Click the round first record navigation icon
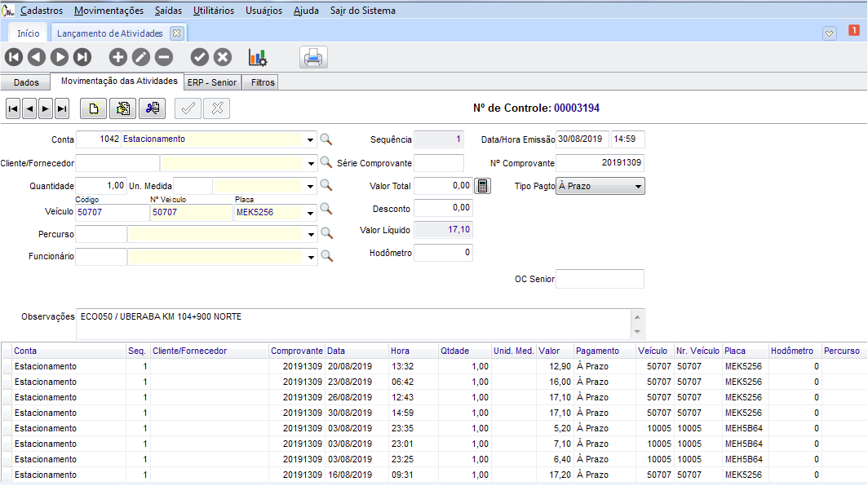Screen dimensions: 868x486 (x=14, y=57)
